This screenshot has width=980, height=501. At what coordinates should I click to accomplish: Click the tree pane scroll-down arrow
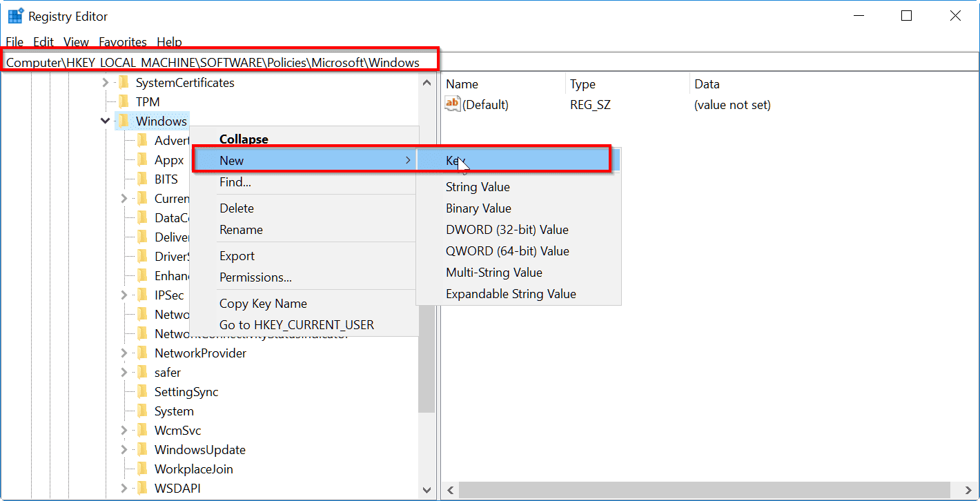pyautogui.click(x=427, y=490)
